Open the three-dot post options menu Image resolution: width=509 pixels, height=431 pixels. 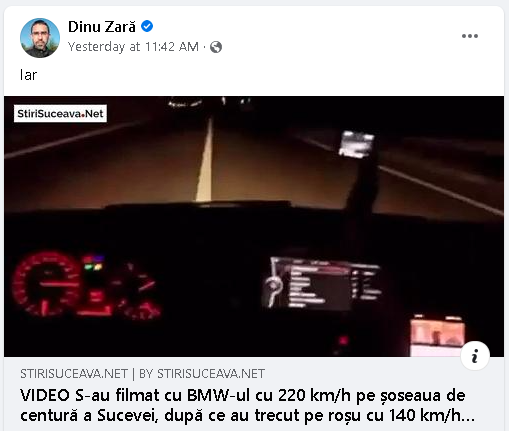pyautogui.click(x=470, y=36)
